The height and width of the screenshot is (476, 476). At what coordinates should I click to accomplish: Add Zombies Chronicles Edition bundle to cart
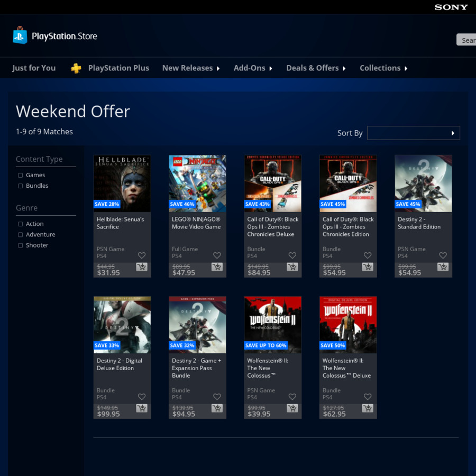click(x=368, y=267)
